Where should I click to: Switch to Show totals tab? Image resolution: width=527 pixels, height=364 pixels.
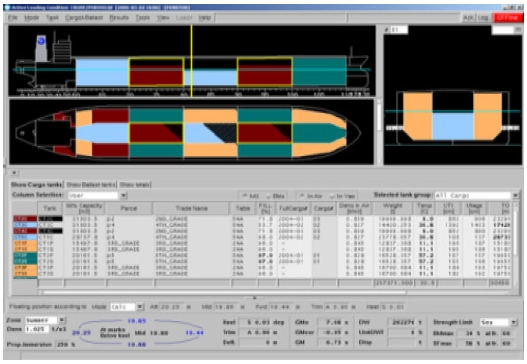click(x=135, y=185)
